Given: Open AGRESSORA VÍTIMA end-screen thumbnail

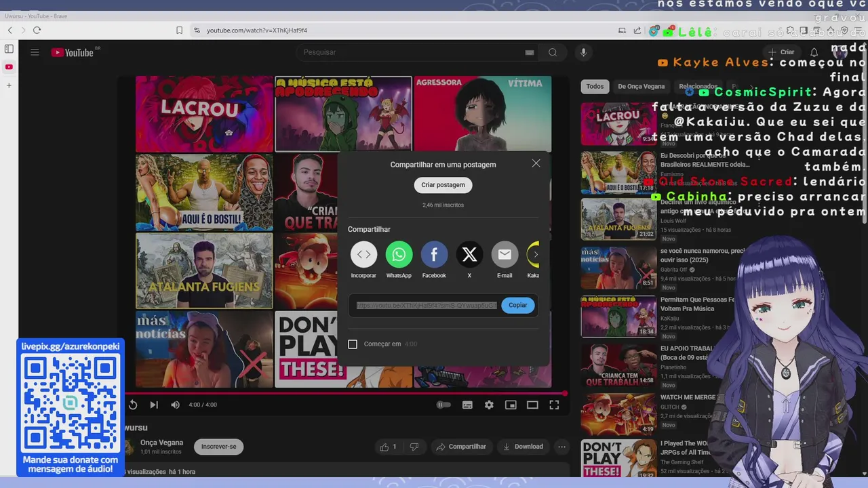Looking at the screenshot, I should click(x=482, y=113).
